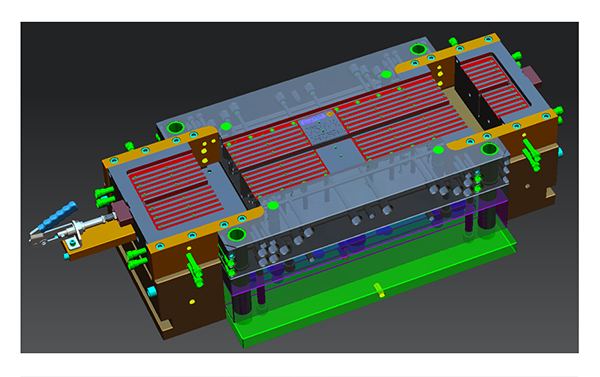Pick the maroon block on the far right end
Image resolution: width=600 pixels, height=377 pixels.
(x=533, y=75)
